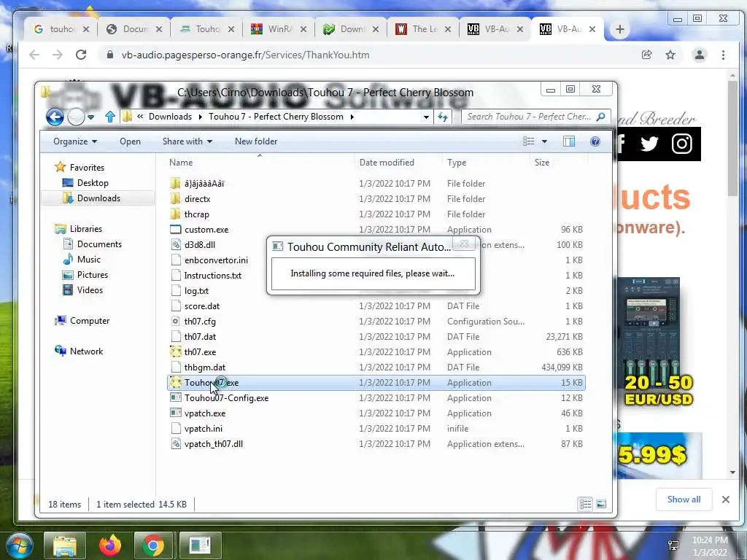
Task: Open Chrome from the taskbar
Action: click(x=153, y=545)
